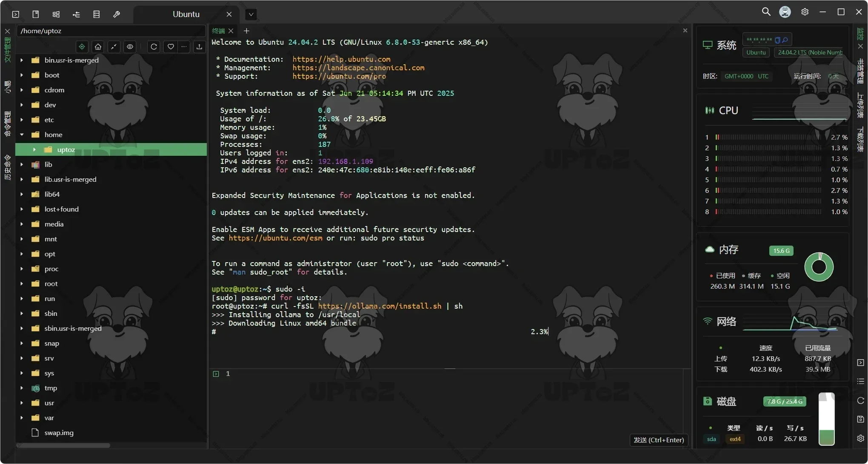868x464 pixels.
Task: Click the refresh icon in right sidebar
Action: click(861, 401)
